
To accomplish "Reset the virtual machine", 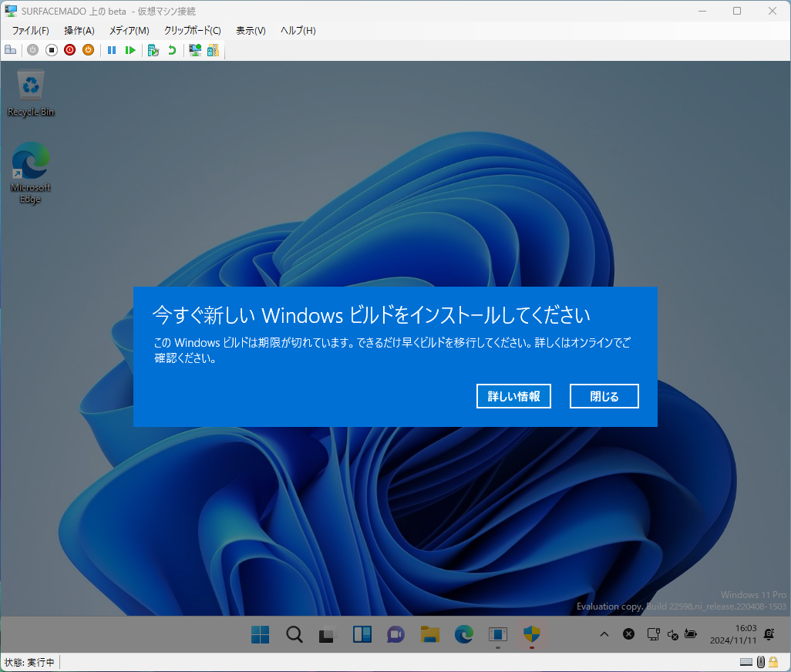I will [130, 49].
